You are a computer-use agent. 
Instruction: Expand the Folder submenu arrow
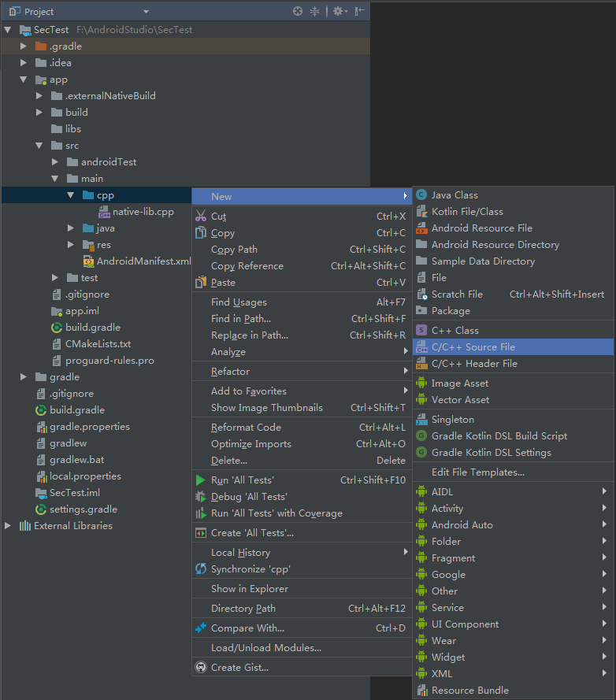point(604,541)
